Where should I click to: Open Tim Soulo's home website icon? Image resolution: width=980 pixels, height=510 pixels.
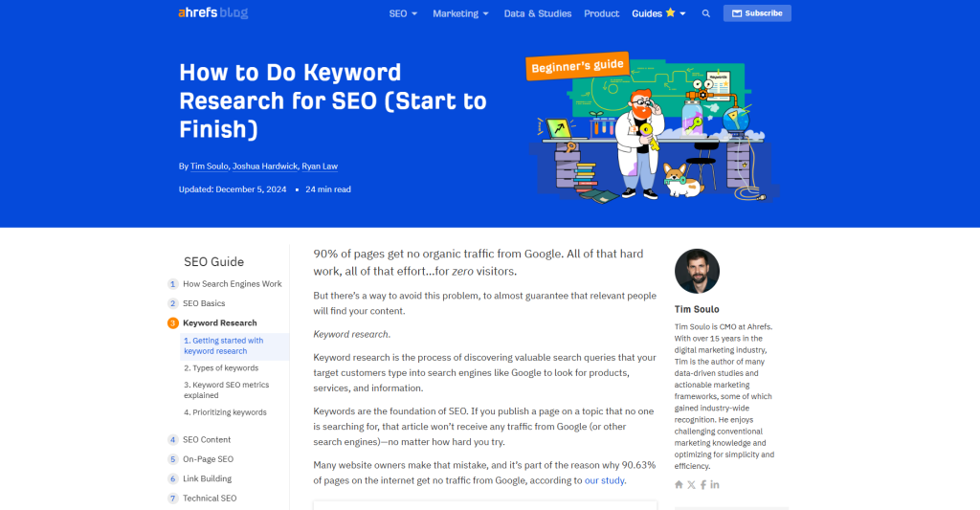click(x=679, y=484)
